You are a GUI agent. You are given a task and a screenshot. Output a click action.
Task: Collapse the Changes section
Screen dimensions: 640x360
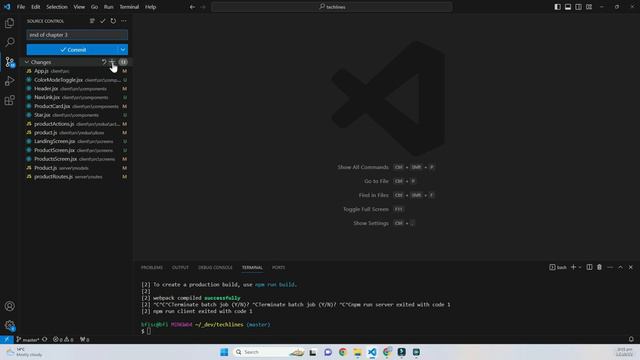27,62
